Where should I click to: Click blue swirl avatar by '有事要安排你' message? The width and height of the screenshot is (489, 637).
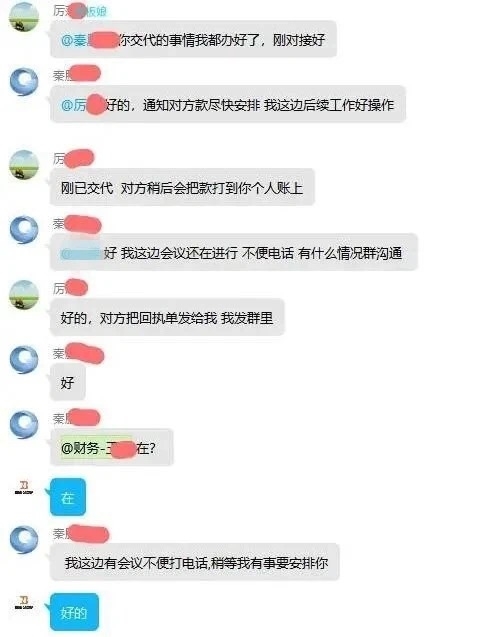[x=24, y=540]
